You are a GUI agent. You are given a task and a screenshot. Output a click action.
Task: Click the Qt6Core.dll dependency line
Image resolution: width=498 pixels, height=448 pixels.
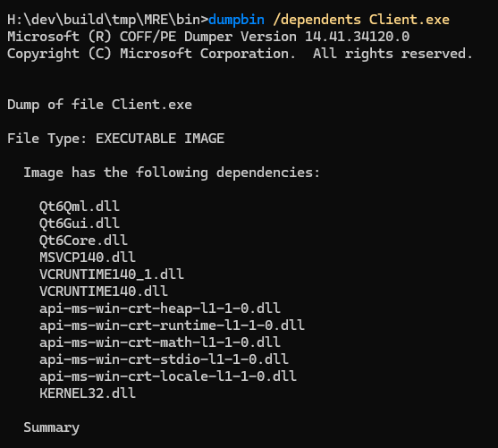click(83, 241)
